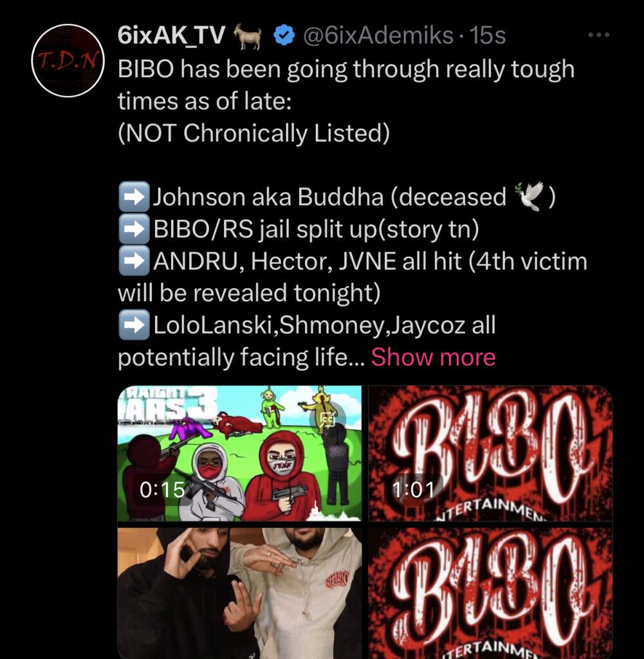Open the 6ixAK_TV display name
The height and width of the screenshot is (659, 644).
[171, 35]
